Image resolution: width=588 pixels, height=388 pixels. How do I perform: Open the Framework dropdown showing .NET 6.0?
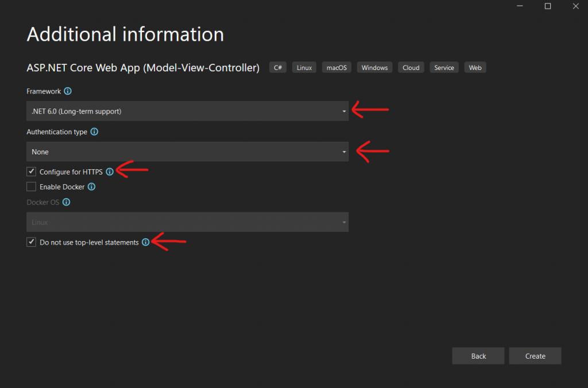click(x=187, y=111)
